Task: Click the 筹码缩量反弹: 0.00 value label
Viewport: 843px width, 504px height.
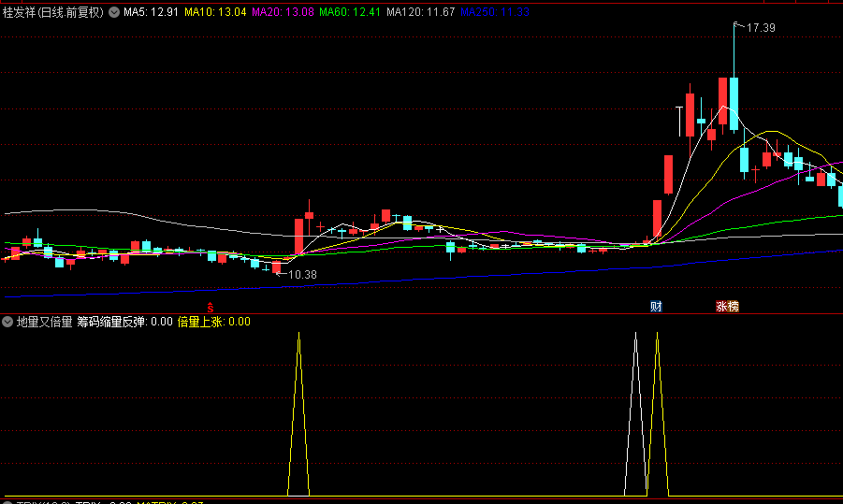Action: click(124, 322)
